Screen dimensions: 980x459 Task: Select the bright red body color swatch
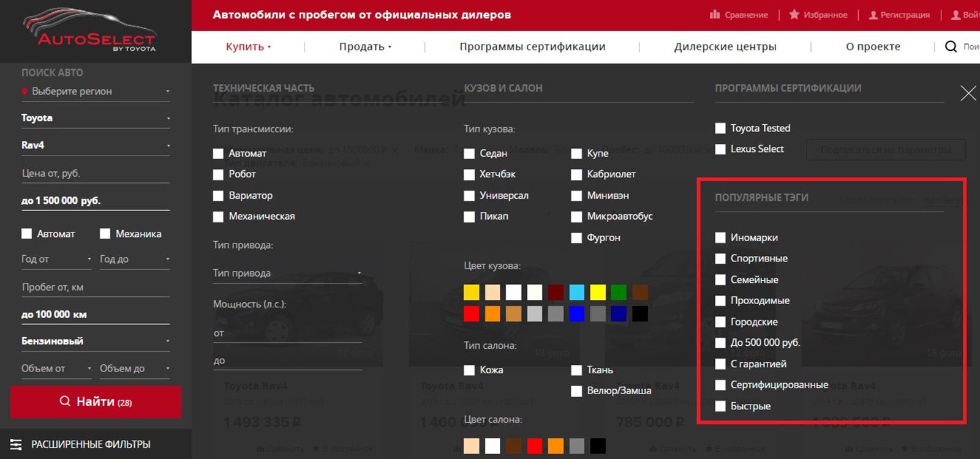pyautogui.click(x=472, y=314)
